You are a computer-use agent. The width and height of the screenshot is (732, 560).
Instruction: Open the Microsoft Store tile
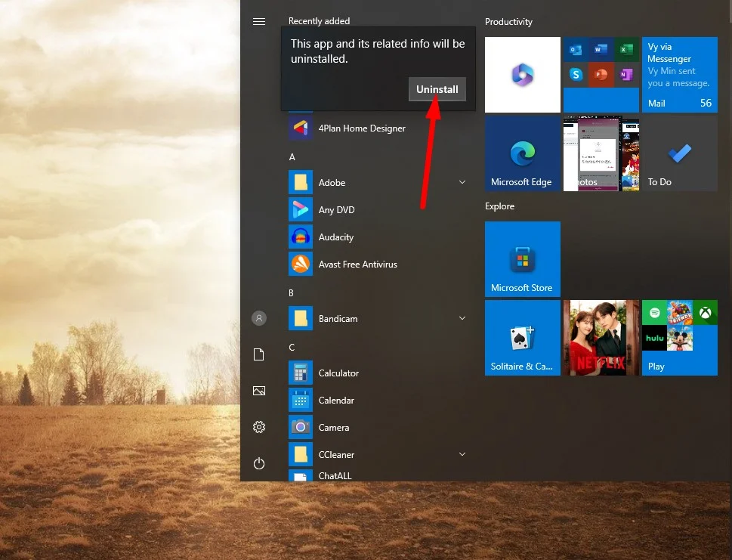[522, 258]
